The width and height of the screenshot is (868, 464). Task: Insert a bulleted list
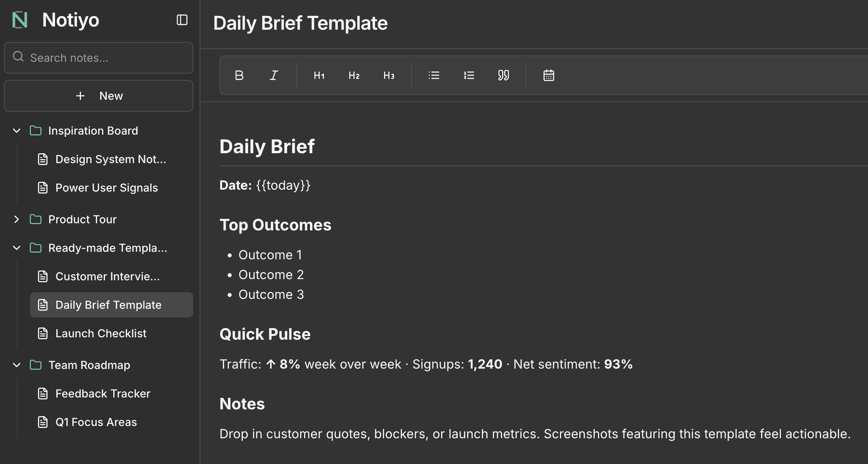coord(434,75)
